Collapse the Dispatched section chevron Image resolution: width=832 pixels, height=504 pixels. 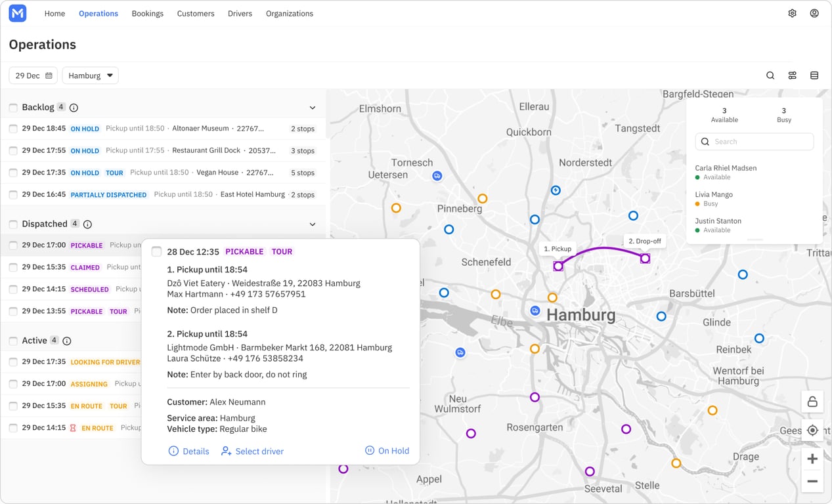coord(313,224)
